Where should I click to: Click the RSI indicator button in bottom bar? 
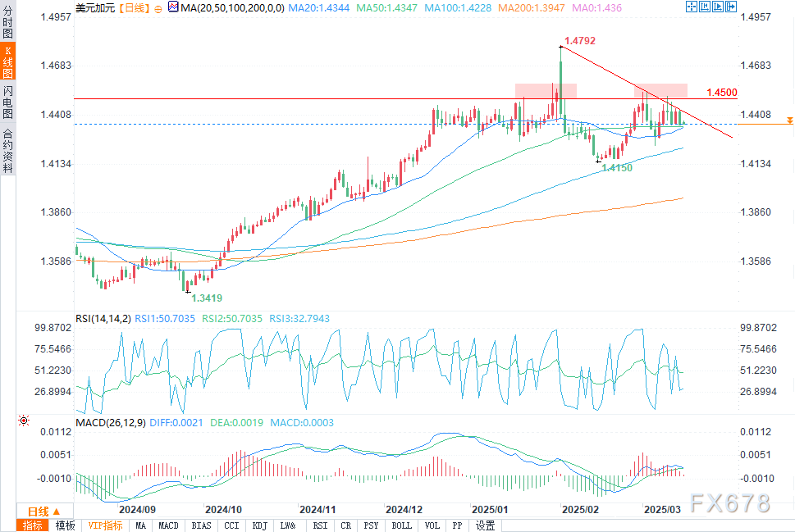tap(320, 525)
